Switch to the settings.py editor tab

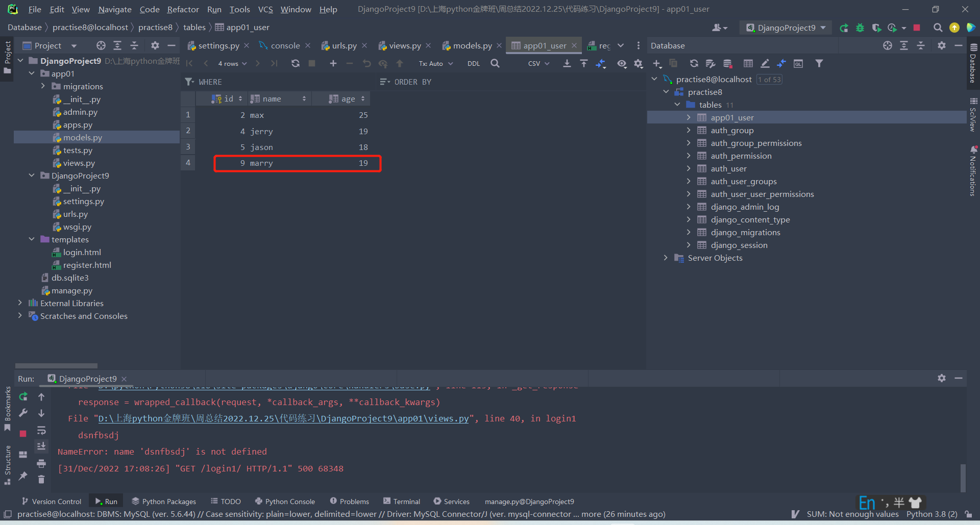click(218, 45)
